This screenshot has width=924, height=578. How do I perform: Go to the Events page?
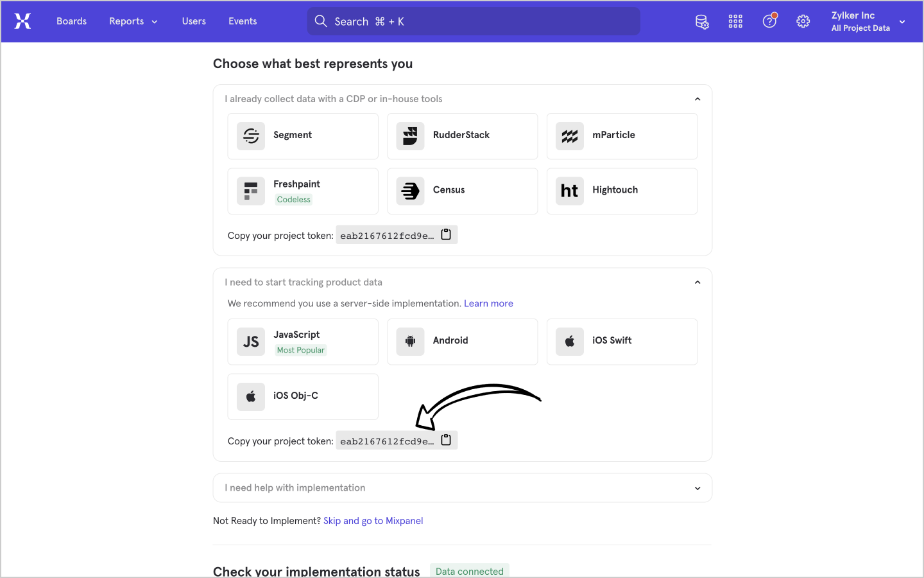[x=243, y=21]
